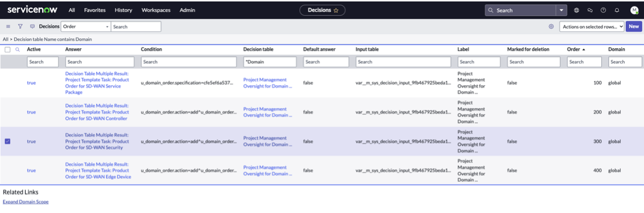Open Expand Domain Scope related link
This screenshot has width=644, height=213.
25,202
